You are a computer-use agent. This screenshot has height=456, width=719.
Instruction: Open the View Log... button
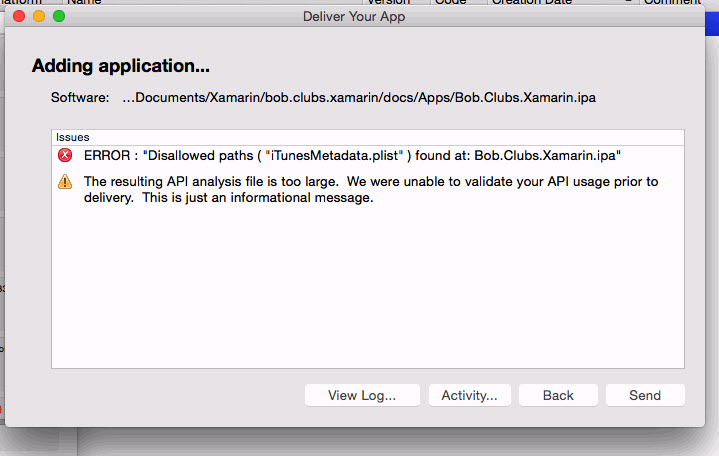pyautogui.click(x=362, y=395)
